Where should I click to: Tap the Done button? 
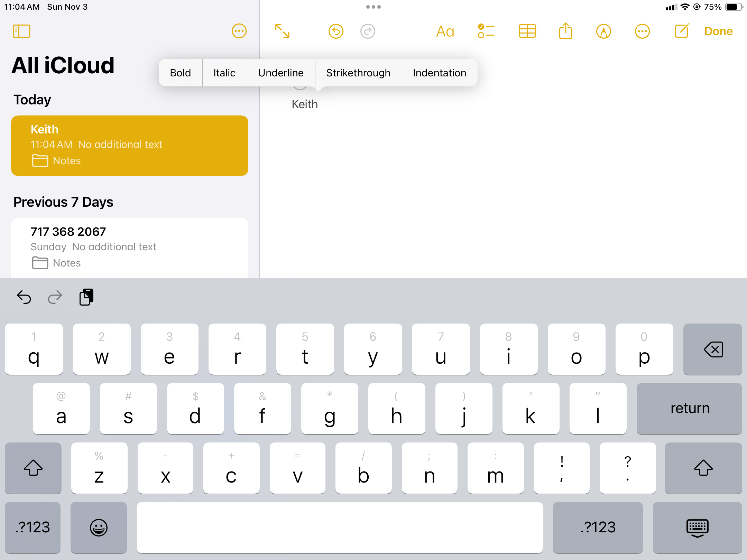pos(718,31)
